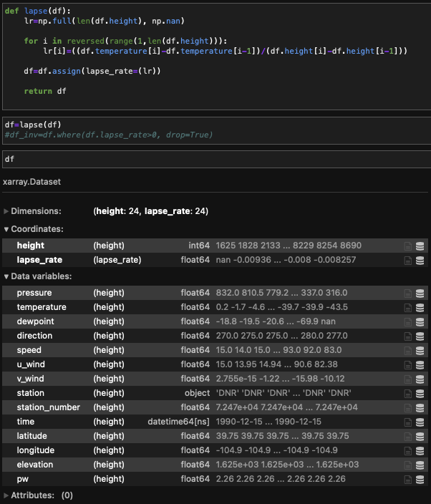431x504 pixels.
Task: Select the pressure values preview text
Action: click(281, 293)
